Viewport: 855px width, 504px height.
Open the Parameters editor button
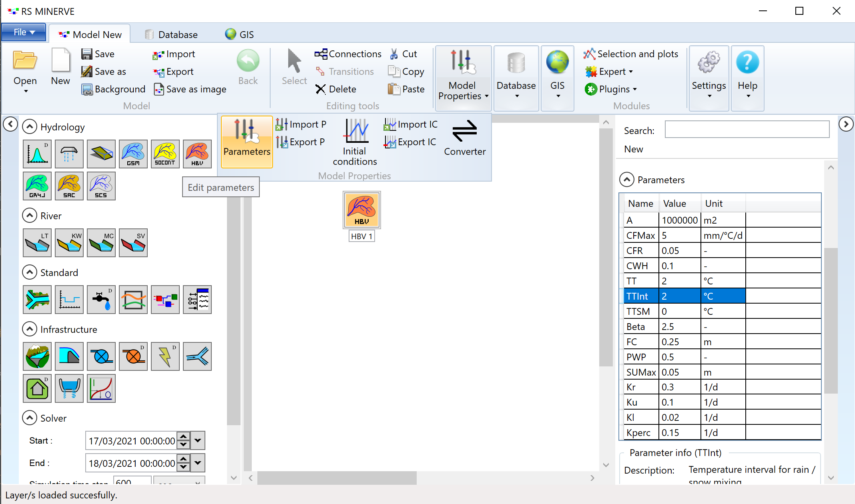tap(247, 142)
